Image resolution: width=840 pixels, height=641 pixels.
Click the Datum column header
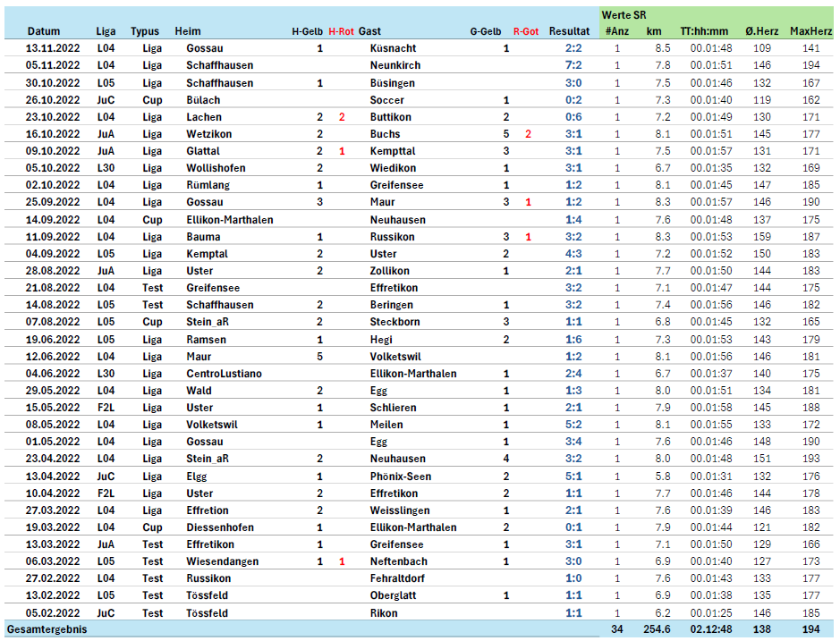coord(43,31)
